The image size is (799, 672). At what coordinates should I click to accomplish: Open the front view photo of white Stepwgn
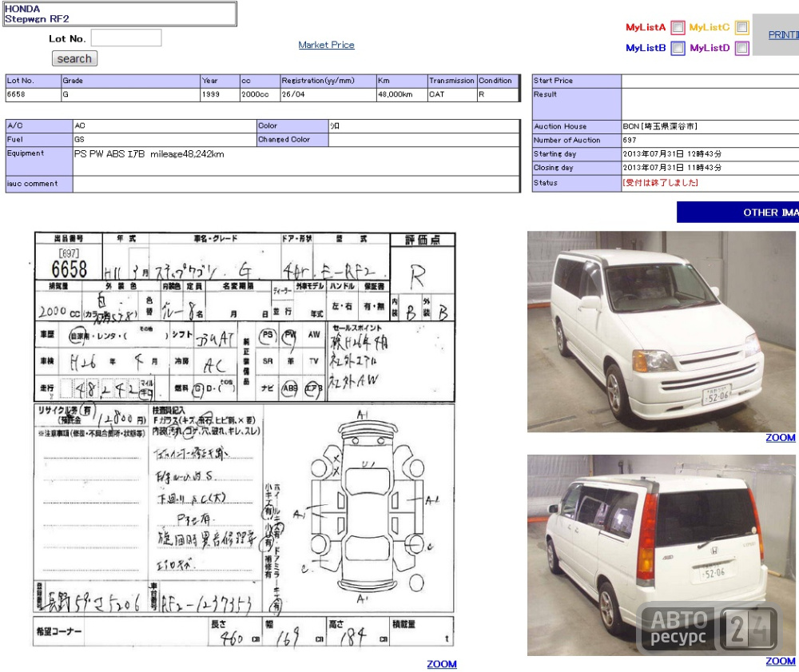pos(661,331)
